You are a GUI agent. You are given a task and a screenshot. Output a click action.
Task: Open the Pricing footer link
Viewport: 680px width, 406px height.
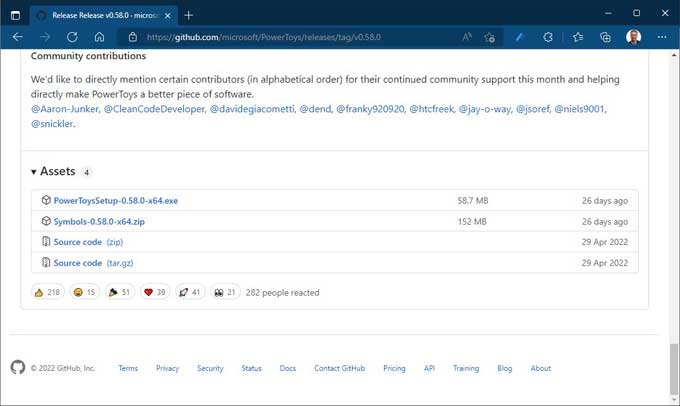pos(394,368)
